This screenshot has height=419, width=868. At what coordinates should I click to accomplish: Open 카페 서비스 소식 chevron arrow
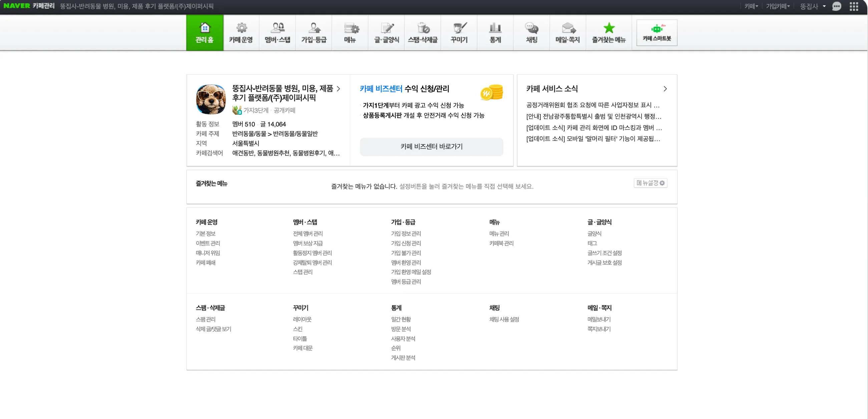tap(665, 89)
